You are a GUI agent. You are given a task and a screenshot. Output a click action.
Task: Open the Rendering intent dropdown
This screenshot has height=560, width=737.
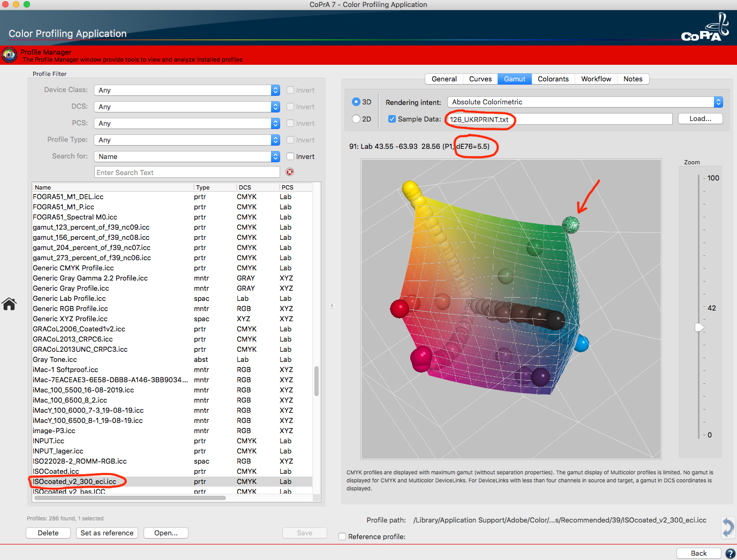(x=585, y=102)
